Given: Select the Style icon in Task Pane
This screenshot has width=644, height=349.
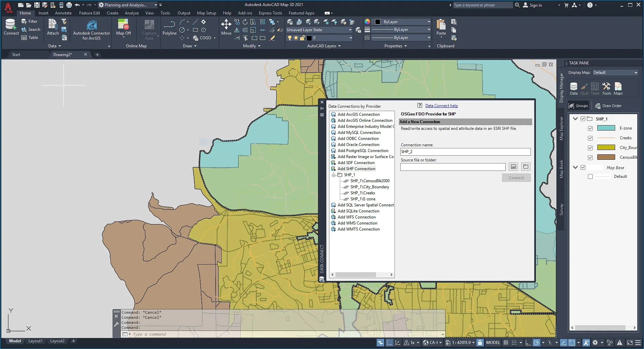Looking at the screenshot, I should point(584,87).
